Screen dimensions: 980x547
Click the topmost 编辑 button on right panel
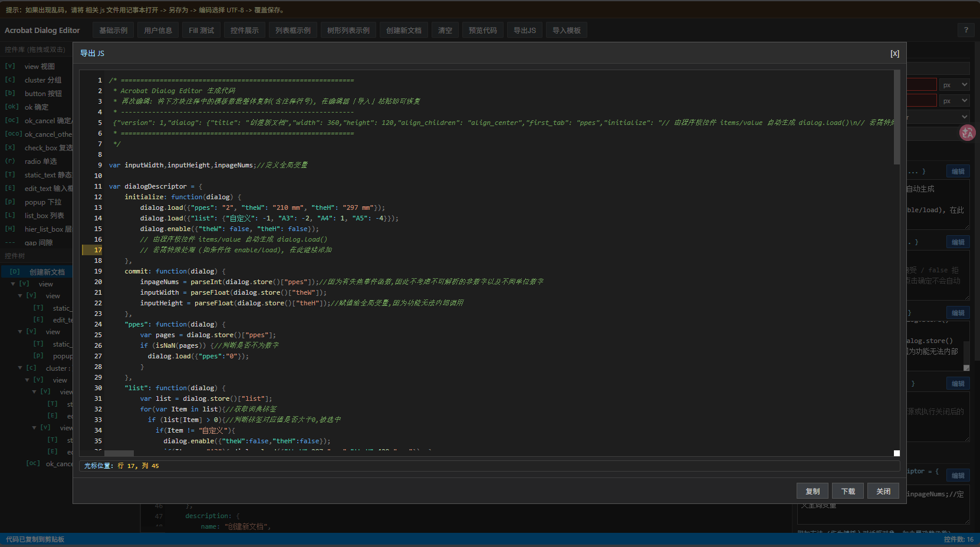click(x=958, y=172)
